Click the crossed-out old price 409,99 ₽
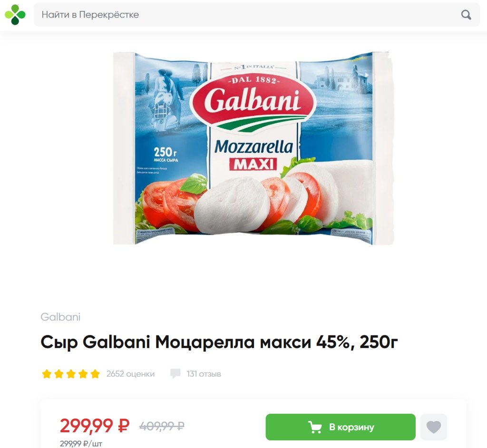The width and height of the screenshot is (487, 448). (x=162, y=426)
